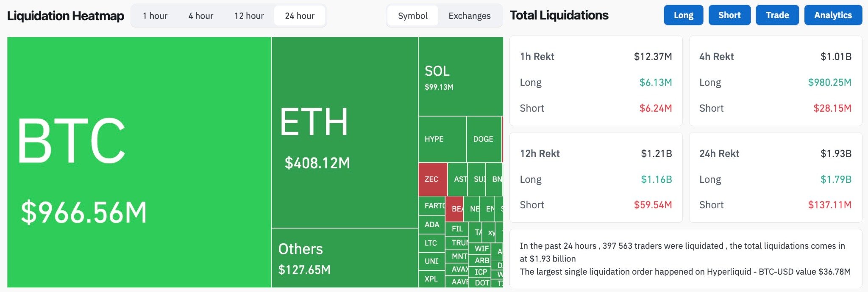Click the blue Short button
Screen dimensions: 868x292
click(729, 15)
